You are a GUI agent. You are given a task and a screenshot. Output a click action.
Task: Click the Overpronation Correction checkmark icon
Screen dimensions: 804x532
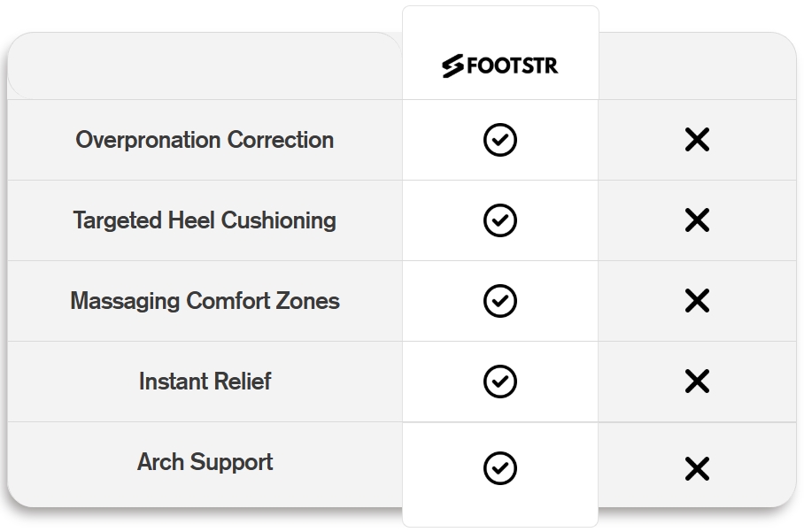click(500, 139)
